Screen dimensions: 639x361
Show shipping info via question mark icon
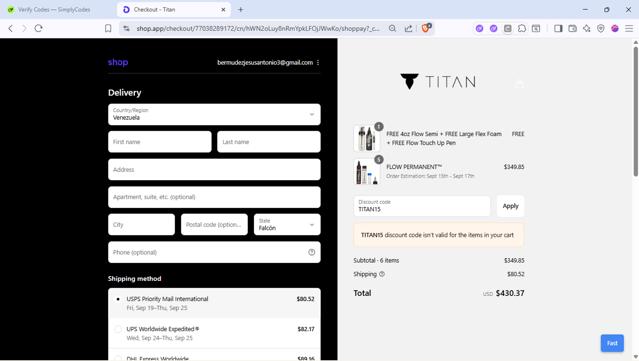(382, 274)
